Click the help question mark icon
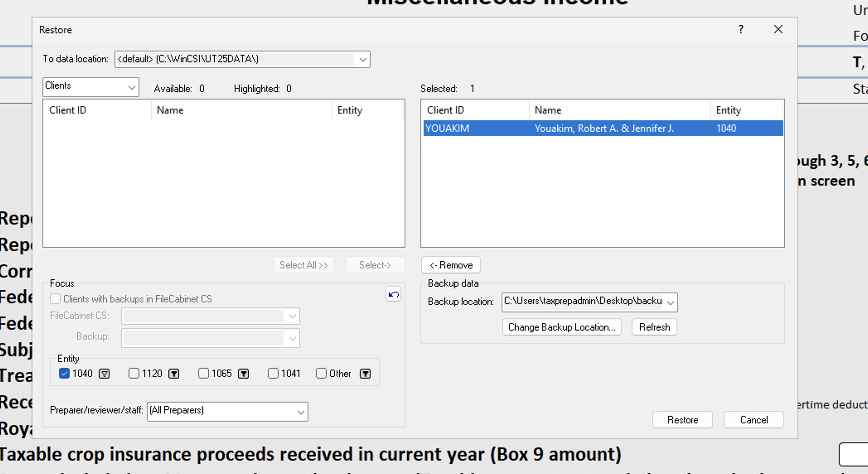This screenshot has height=474, width=868. (x=741, y=29)
